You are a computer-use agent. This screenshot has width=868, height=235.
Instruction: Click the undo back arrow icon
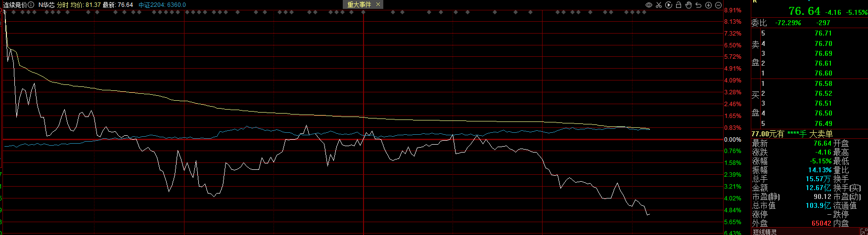[x=698, y=5]
